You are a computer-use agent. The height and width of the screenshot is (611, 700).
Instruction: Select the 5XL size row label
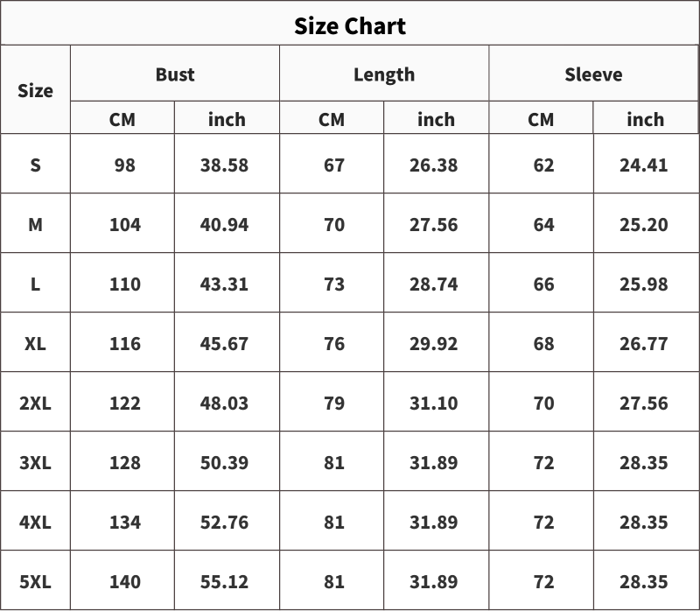coord(35,581)
